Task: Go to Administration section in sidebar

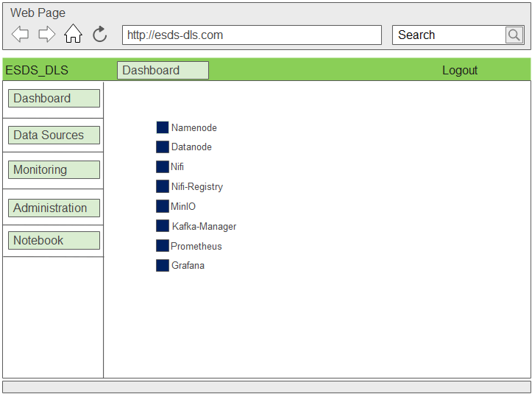Action: [54, 208]
